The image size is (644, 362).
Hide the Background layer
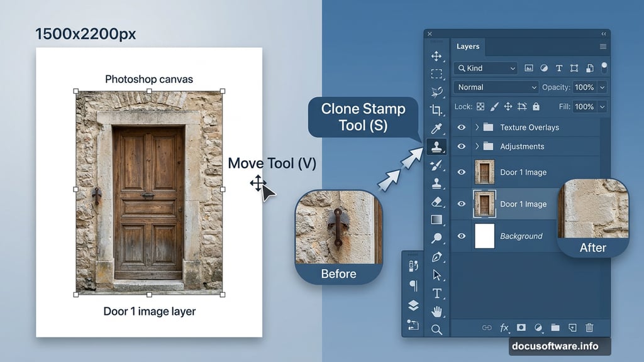click(x=460, y=236)
